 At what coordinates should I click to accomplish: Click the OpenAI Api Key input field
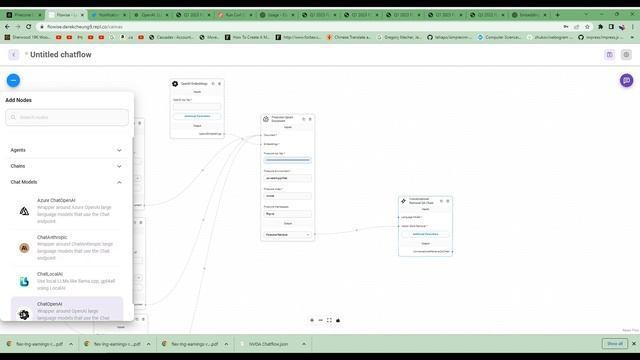click(197, 107)
